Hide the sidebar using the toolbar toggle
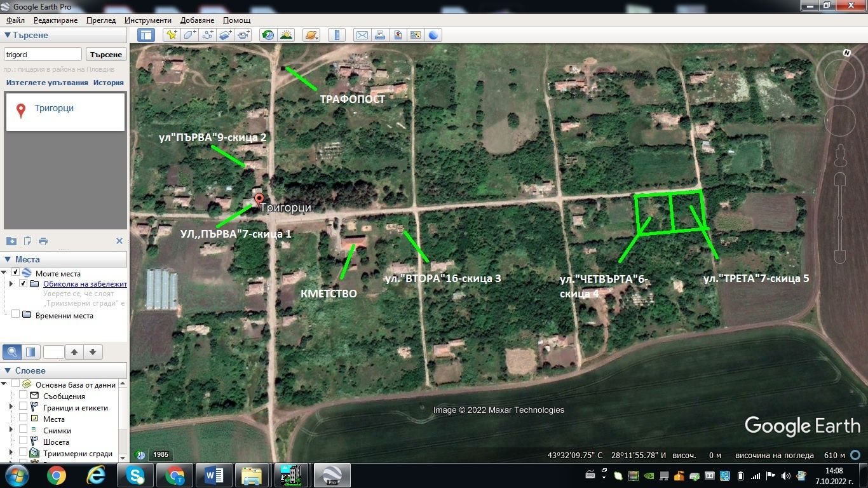868x488 pixels. (x=146, y=35)
